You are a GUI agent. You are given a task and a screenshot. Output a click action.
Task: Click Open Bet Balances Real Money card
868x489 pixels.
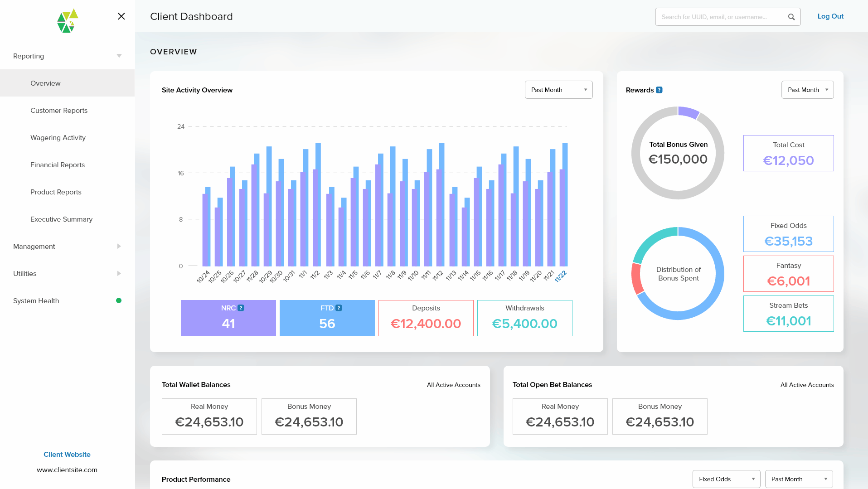click(560, 416)
